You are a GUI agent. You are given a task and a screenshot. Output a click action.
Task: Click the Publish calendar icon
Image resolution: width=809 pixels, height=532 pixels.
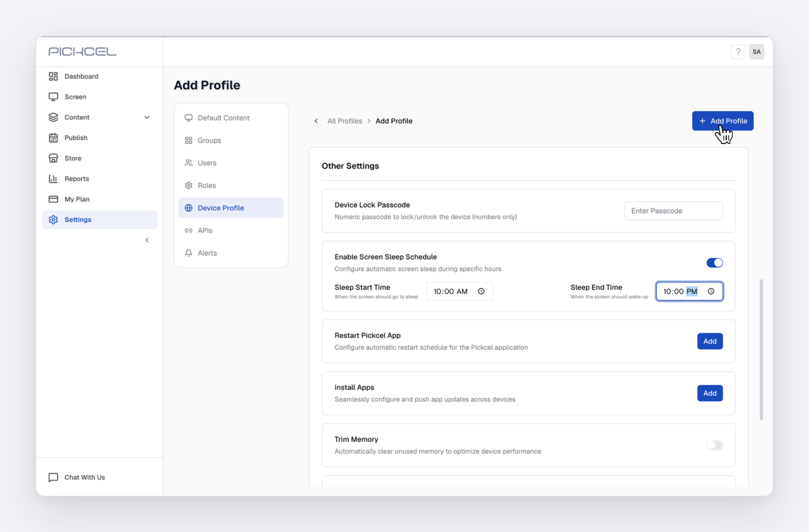point(53,137)
